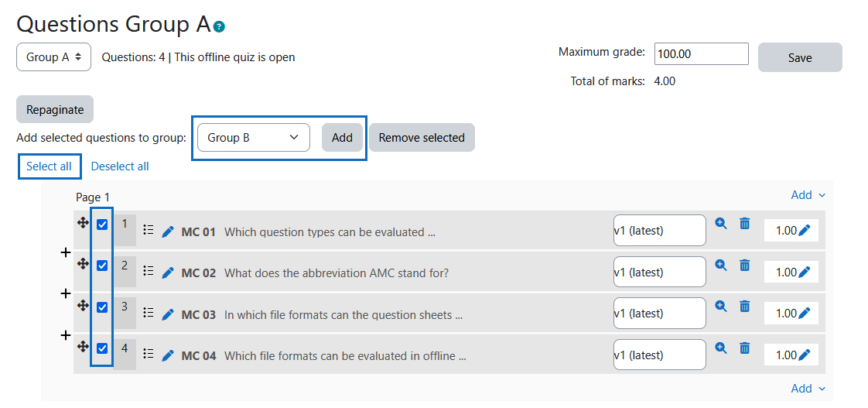This screenshot has width=868, height=408.
Task: Delete question MC 01 with trash icon
Action: pyautogui.click(x=745, y=224)
